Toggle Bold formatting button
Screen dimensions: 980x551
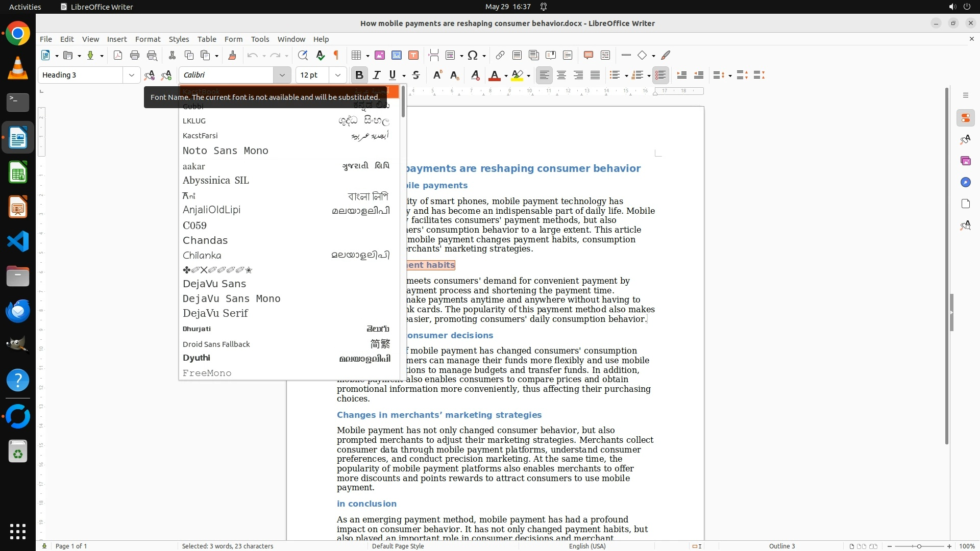(359, 76)
